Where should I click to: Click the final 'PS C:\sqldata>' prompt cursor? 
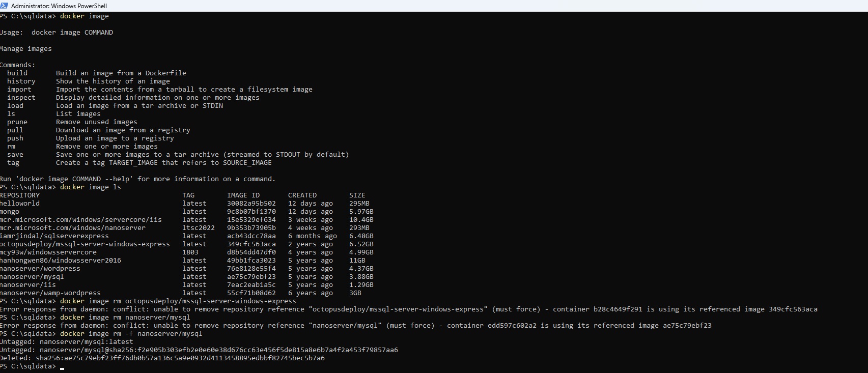click(62, 367)
